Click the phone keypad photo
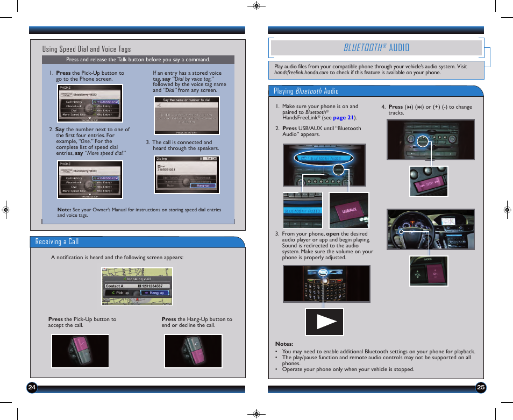Screen dimensions: 513x420 pos(326,283)
